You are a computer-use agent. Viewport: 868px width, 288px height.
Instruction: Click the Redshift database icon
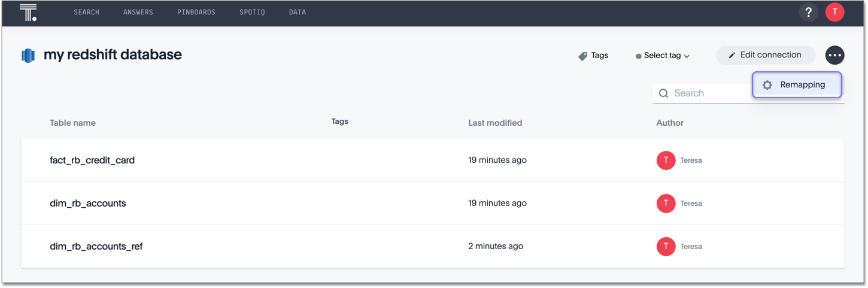pyautogui.click(x=28, y=56)
